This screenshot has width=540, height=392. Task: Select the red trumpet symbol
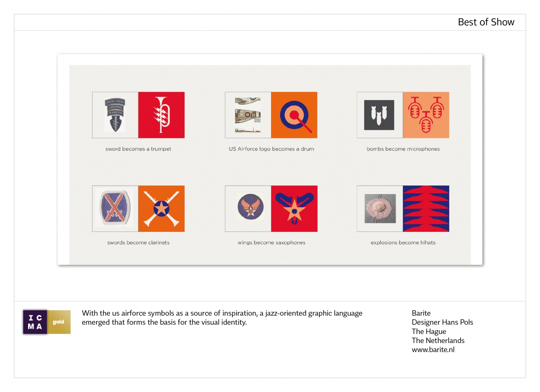pos(161,115)
